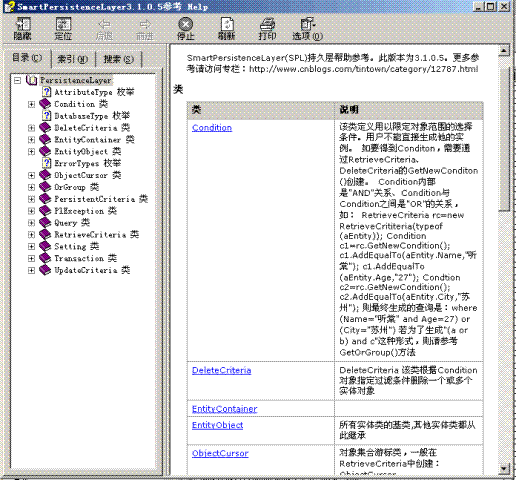Open the EntityContainer class link

click(x=225, y=409)
